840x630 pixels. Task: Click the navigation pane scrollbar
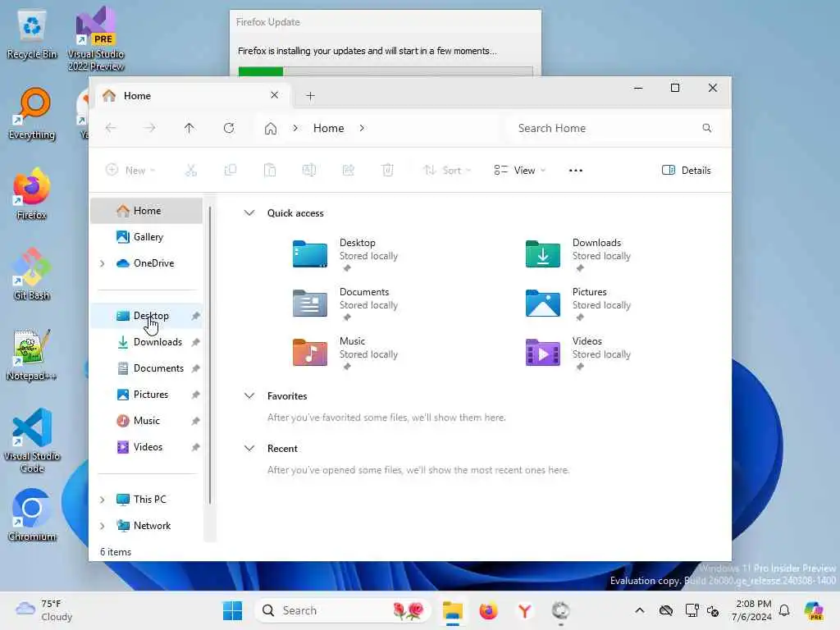click(x=210, y=354)
